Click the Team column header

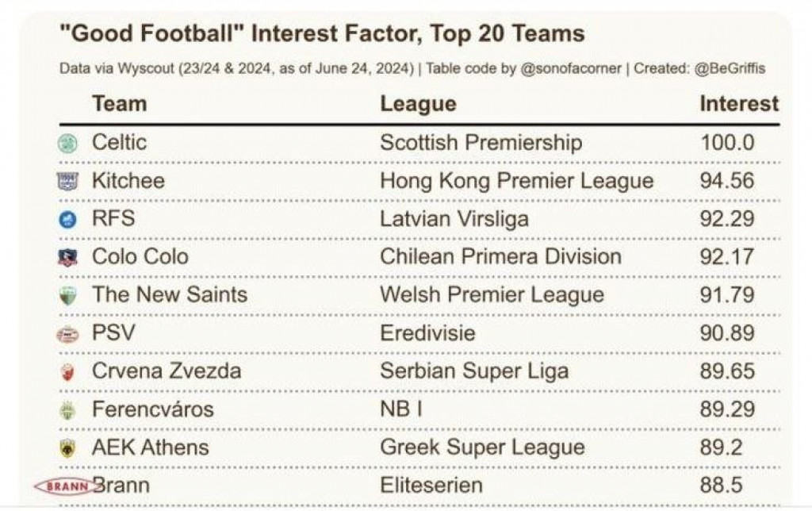click(119, 104)
